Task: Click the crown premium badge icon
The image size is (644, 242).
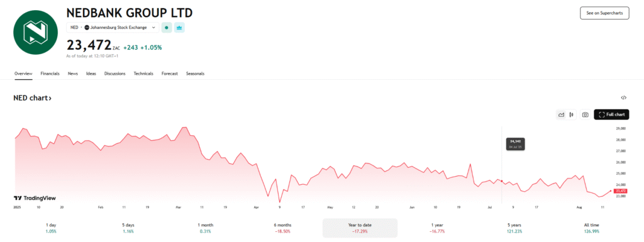Action: pos(179,28)
